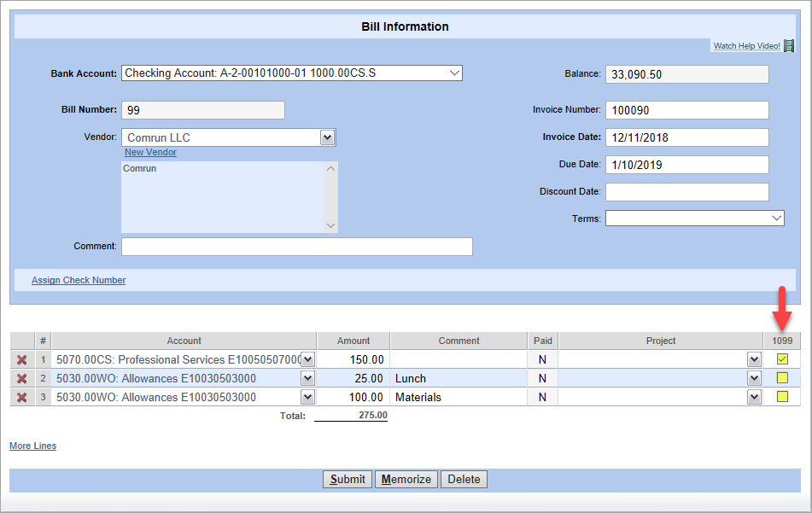Click the Submit button
The height and width of the screenshot is (513, 812).
coord(348,480)
